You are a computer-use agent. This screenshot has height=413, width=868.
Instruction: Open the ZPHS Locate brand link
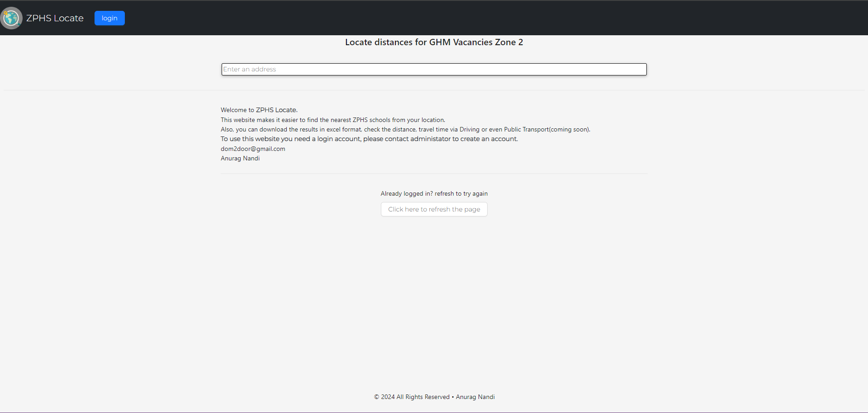click(55, 18)
